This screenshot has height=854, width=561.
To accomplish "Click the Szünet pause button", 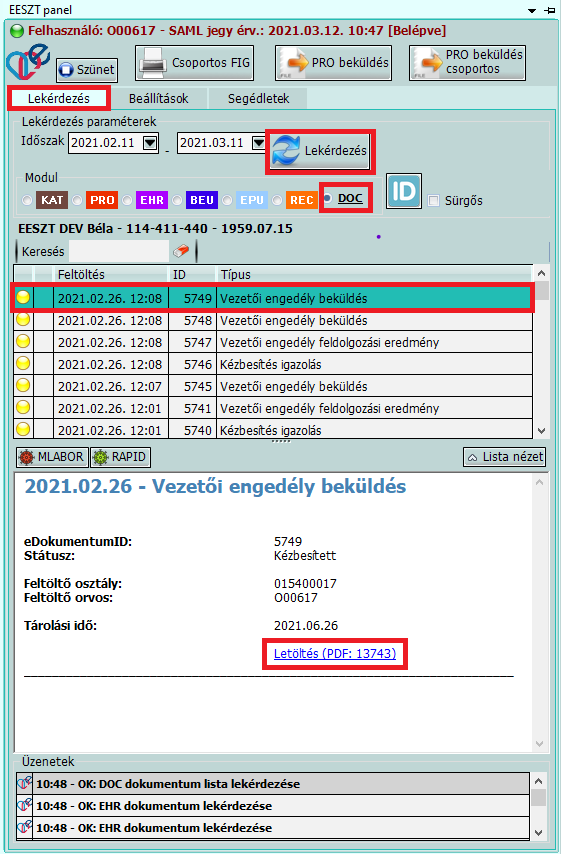I will (87, 70).
